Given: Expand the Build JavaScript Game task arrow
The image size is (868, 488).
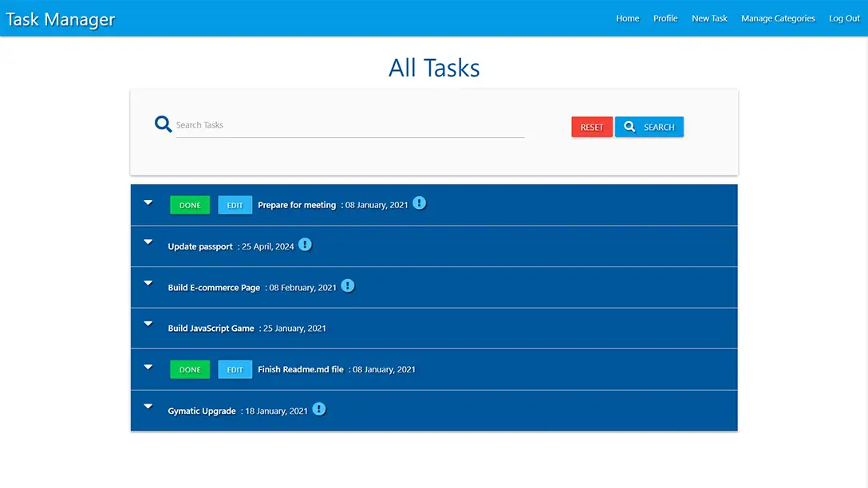Looking at the screenshot, I should click(148, 325).
